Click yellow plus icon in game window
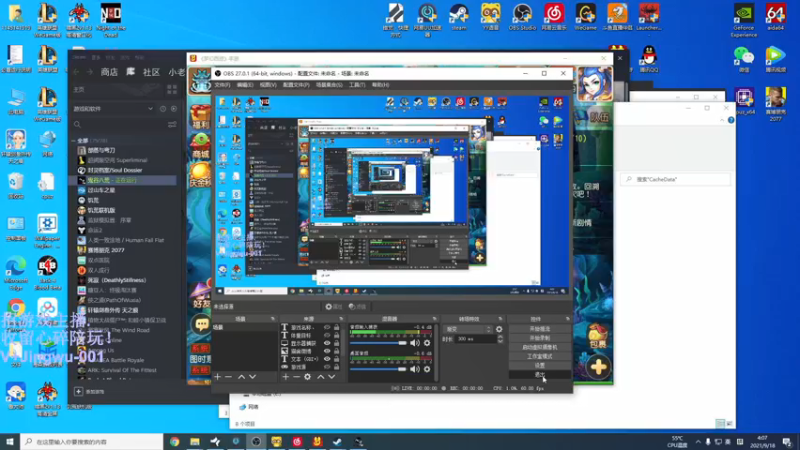The width and height of the screenshot is (800, 450). pyautogui.click(x=598, y=367)
